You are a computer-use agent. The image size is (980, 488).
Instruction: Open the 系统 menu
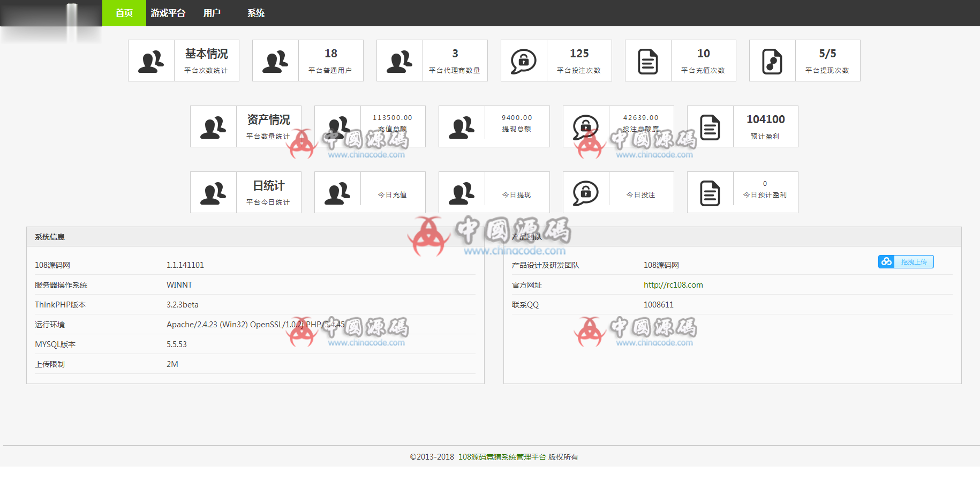tap(255, 13)
